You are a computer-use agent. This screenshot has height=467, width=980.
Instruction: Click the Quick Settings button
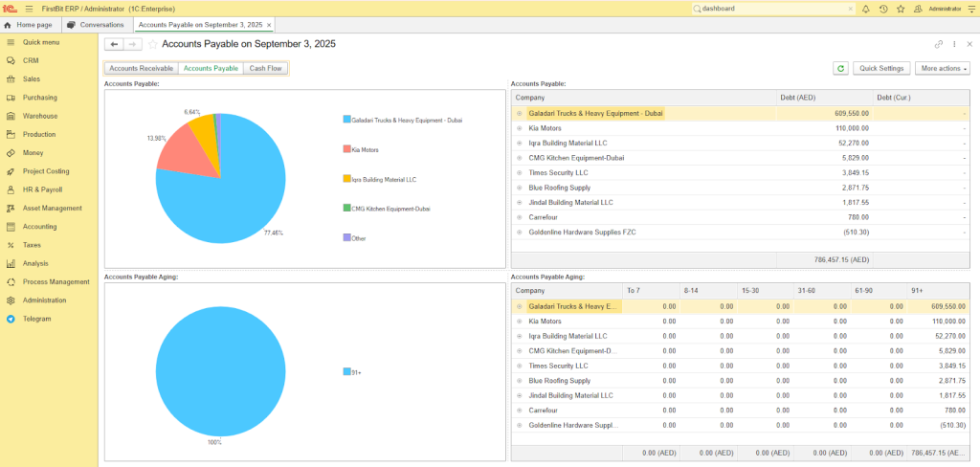(881, 68)
